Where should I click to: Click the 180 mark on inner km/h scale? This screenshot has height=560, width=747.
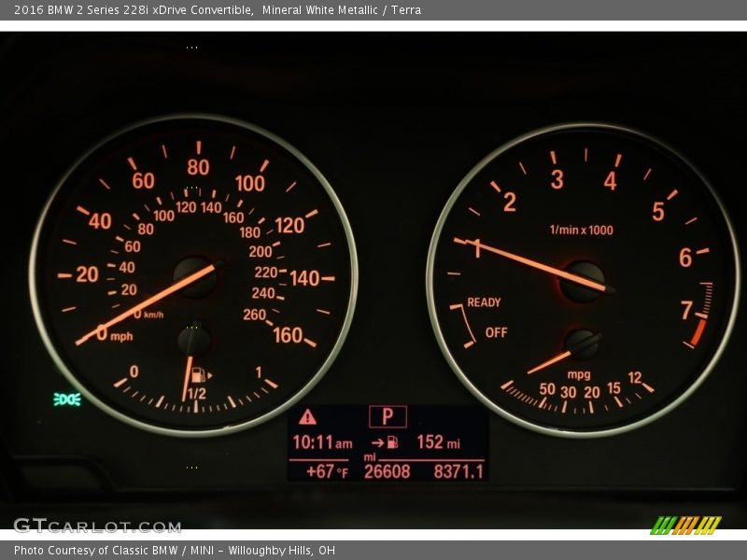click(249, 232)
